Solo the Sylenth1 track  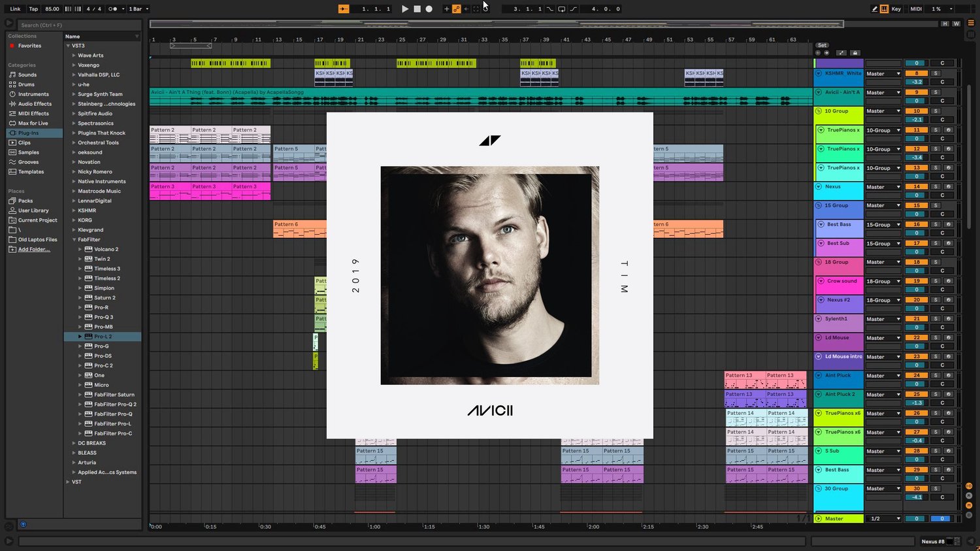936,319
